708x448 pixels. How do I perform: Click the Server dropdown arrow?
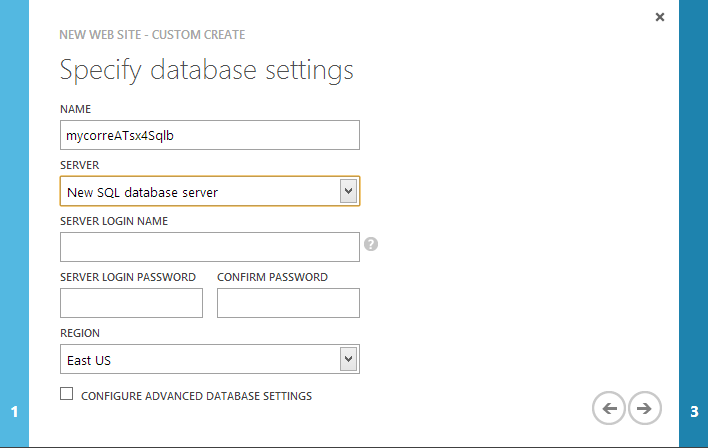(x=348, y=191)
